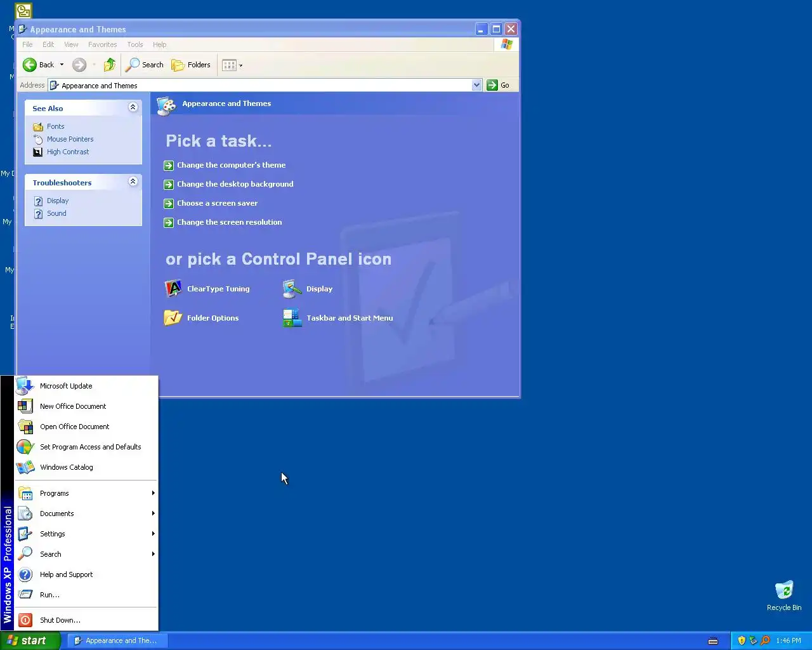Toggle the Folders pane toolbar button
This screenshot has height=650, width=812.
coord(191,65)
